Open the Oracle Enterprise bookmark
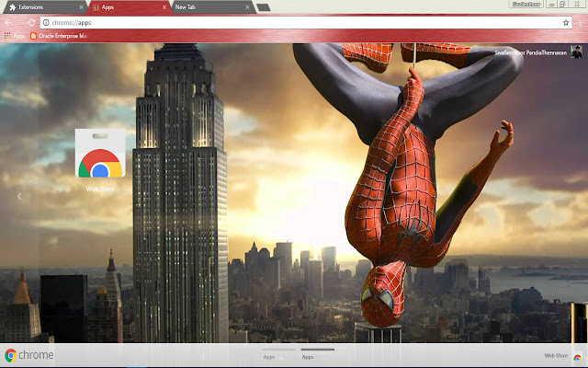588x368 pixels. pyautogui.click(x=59, y=36)
